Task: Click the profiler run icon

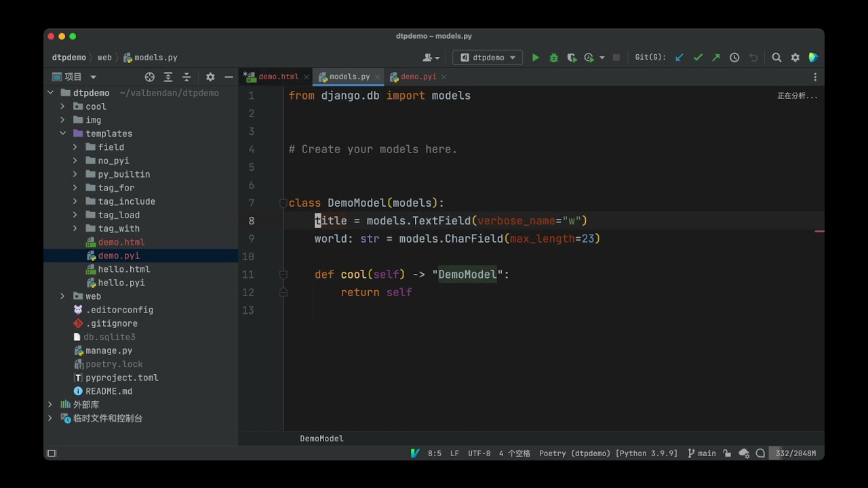Action: pyautogui.click(x=589, y=58)
